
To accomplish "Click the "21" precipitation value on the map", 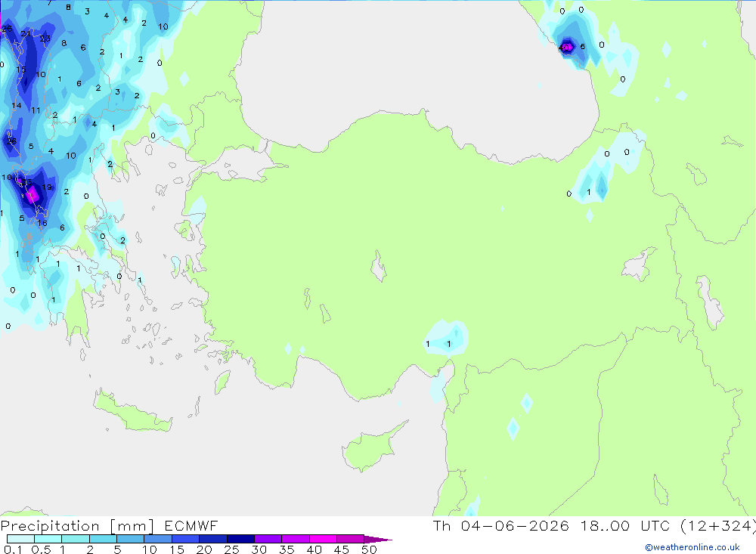I will (x=26, y=34).
